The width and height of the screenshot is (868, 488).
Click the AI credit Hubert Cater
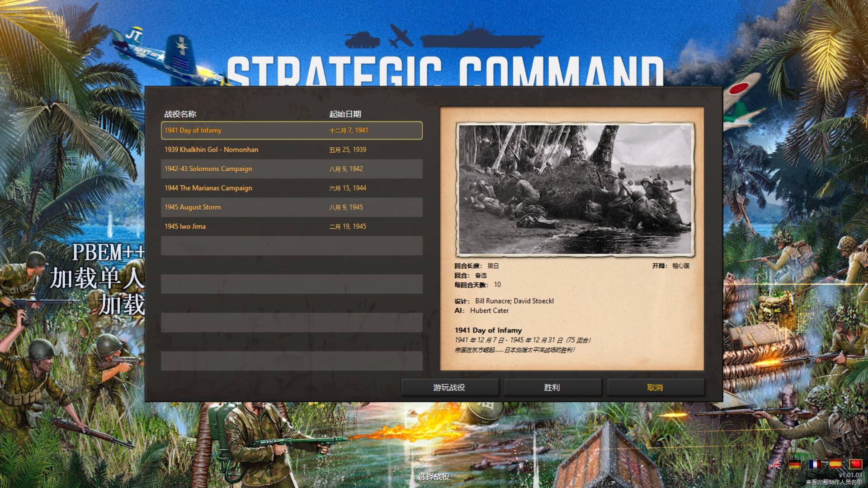(489, 310)
